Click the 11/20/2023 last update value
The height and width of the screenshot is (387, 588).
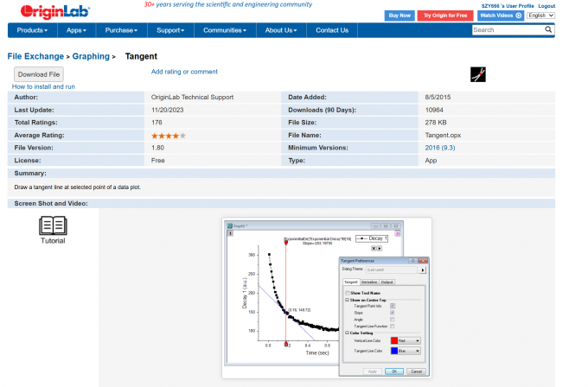[167, 110]
